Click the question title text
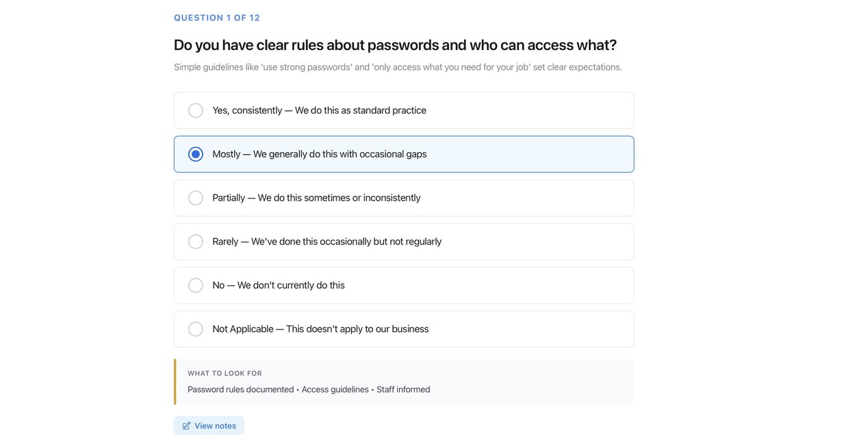The height and width of the screenshot is (443, 868). [x=395, y=44]
